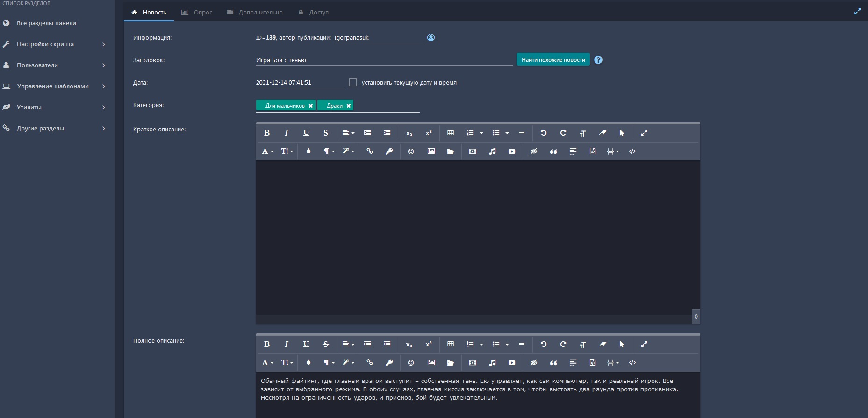Insert a table in the short description editor
868x418 pixels.
point(451,133)
